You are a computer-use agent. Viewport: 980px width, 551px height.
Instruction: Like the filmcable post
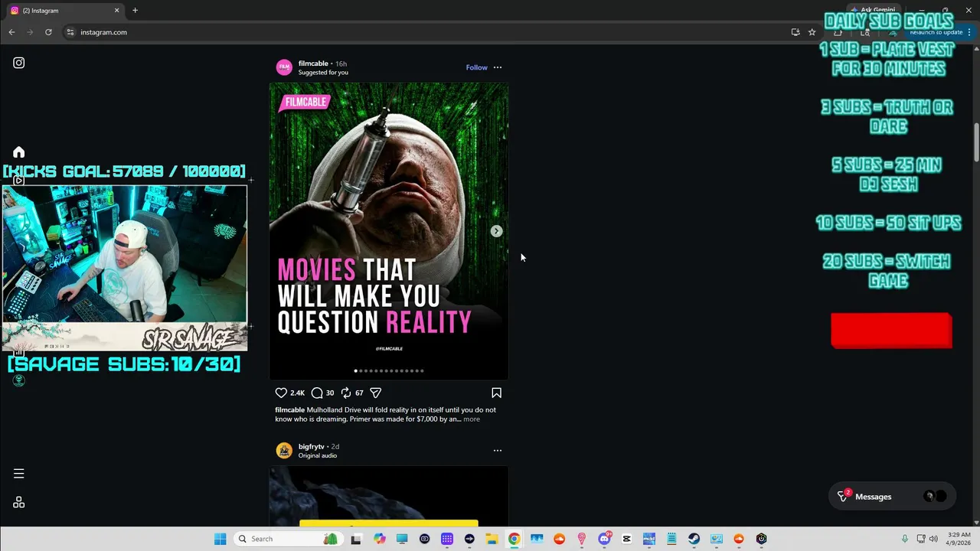[281, 393]
